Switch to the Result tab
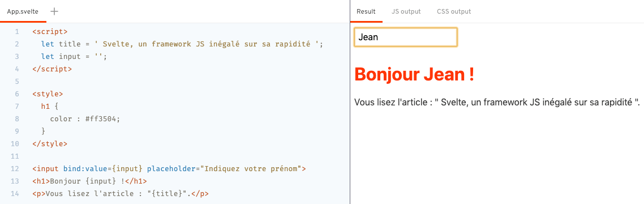This screenshot has width=644, height=204. 366,11
